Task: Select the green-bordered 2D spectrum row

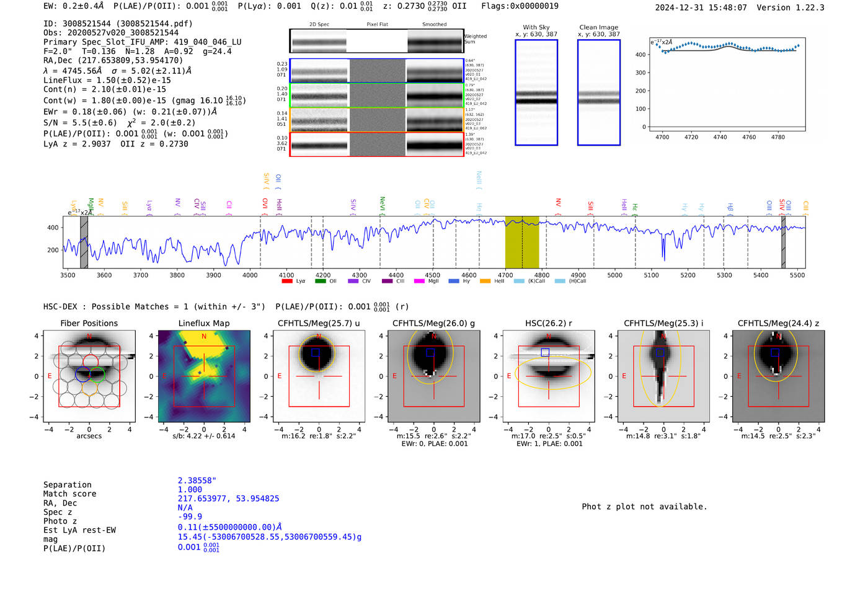Action: click(x=376, y=96)
